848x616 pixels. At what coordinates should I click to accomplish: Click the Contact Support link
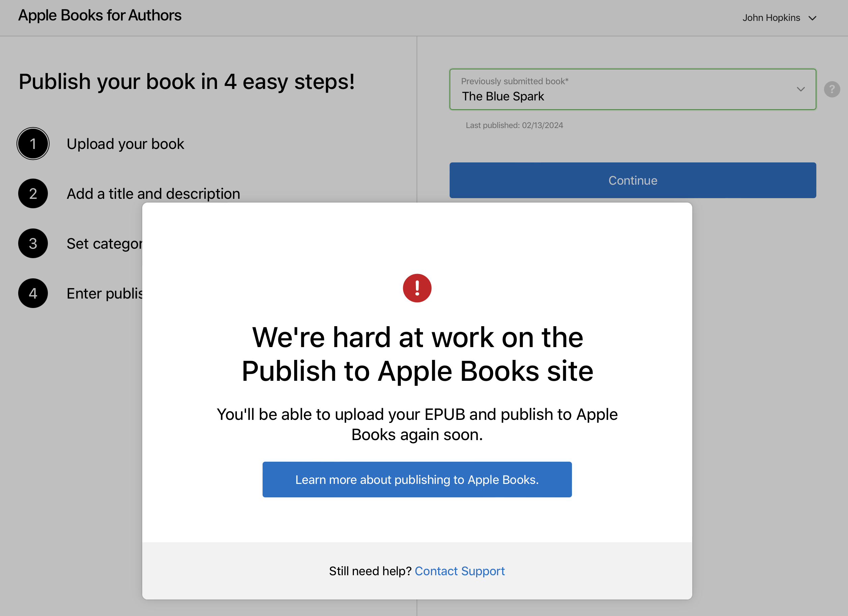pos(460,571)
